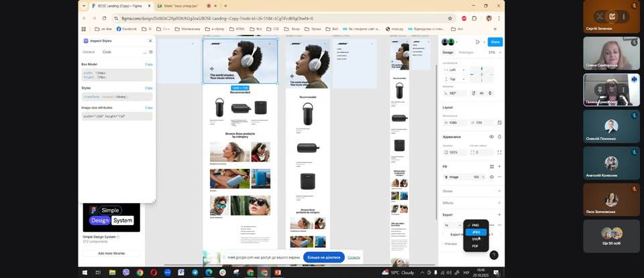Screen dimensions: 644x278
Task: Open the Facebook bookmark
Action: (x=127, y=29)
